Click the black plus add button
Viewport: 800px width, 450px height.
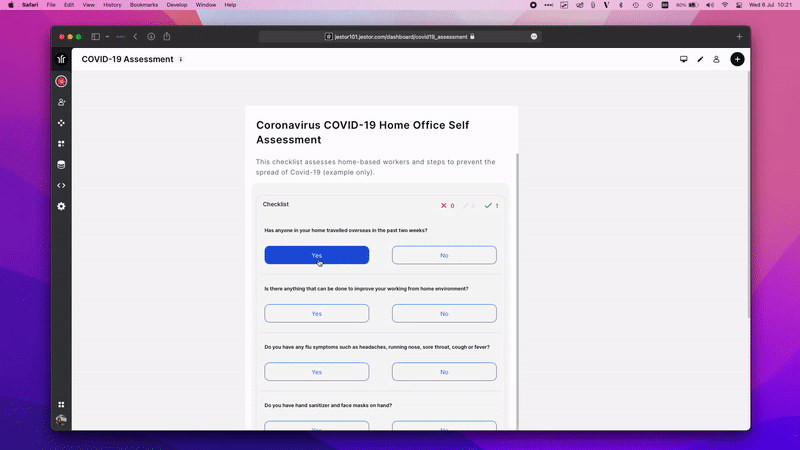pyautogui.click(x=737, y=59)
